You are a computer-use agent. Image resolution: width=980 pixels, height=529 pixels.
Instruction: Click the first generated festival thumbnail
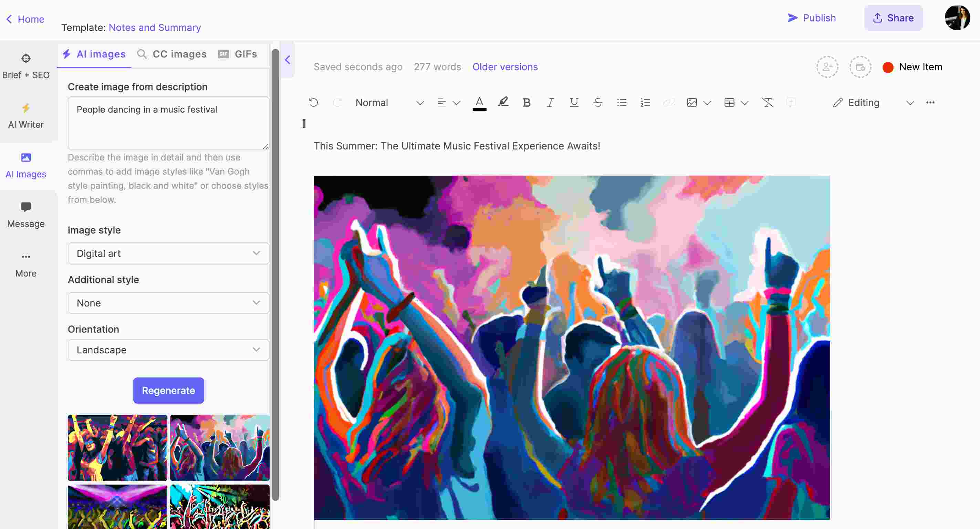(x=117, y=448)
